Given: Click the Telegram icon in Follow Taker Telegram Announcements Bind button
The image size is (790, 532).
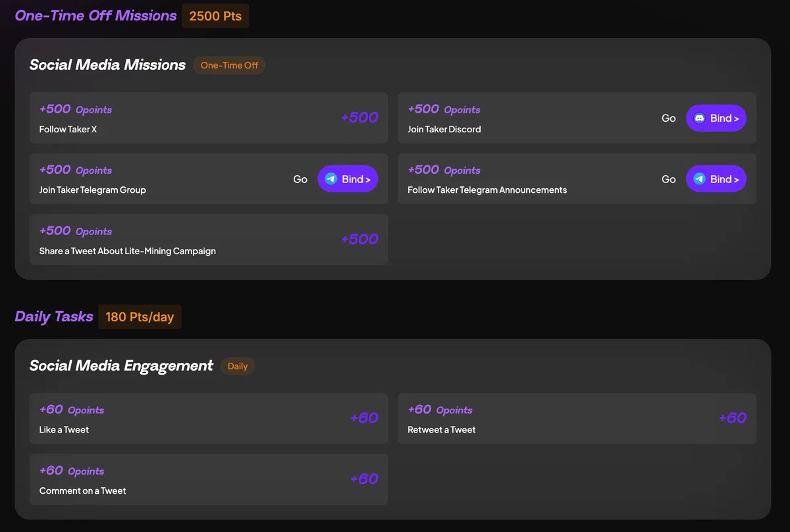Looking at the screenshot, I should (700, 179).
